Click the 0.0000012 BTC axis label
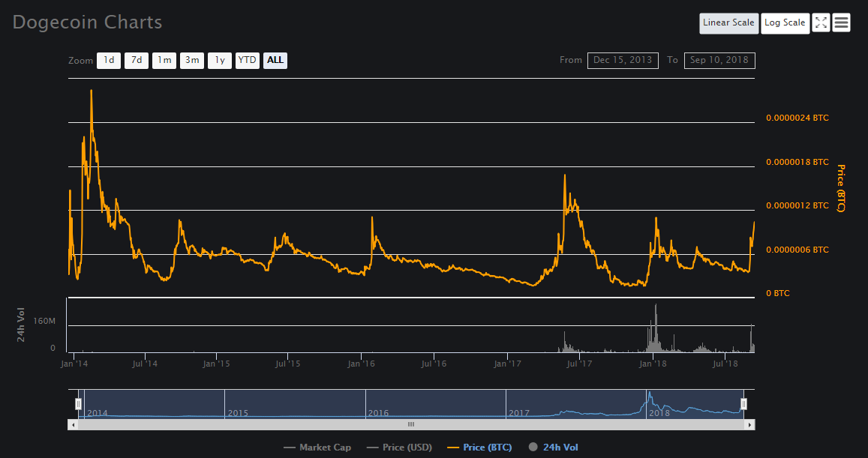 point(797,206)
